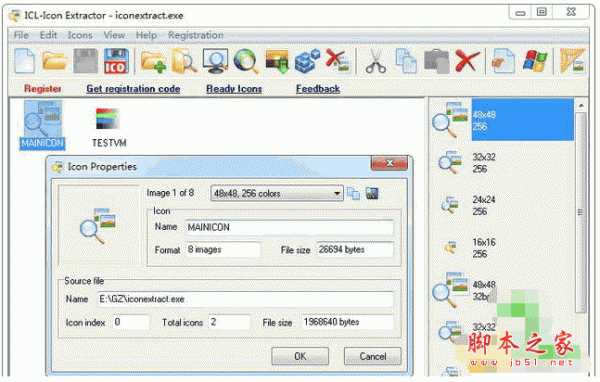Click the image list scrollbar up arrow
The height and width of the screenshot is (382, 600).
pyautogui.click(x=581, y=105)
